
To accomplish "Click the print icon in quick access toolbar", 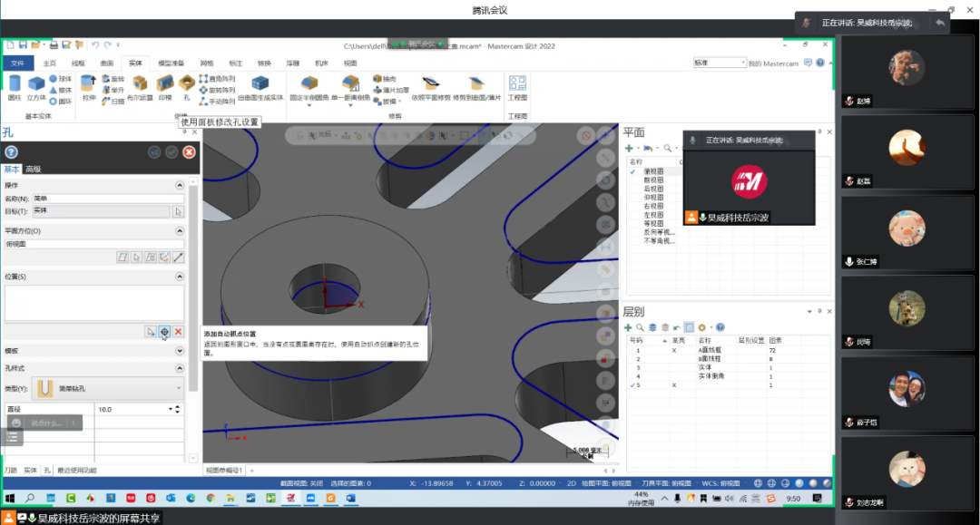I will 54,45.
